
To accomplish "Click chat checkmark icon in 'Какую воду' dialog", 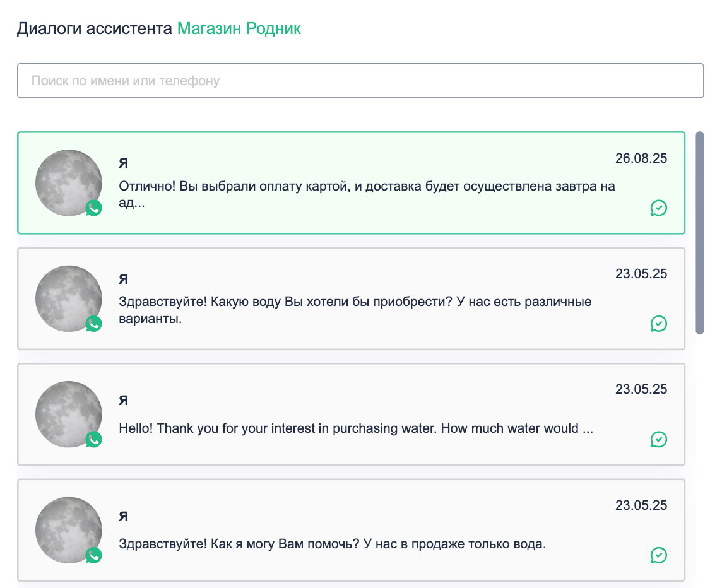I will (658, 324).
